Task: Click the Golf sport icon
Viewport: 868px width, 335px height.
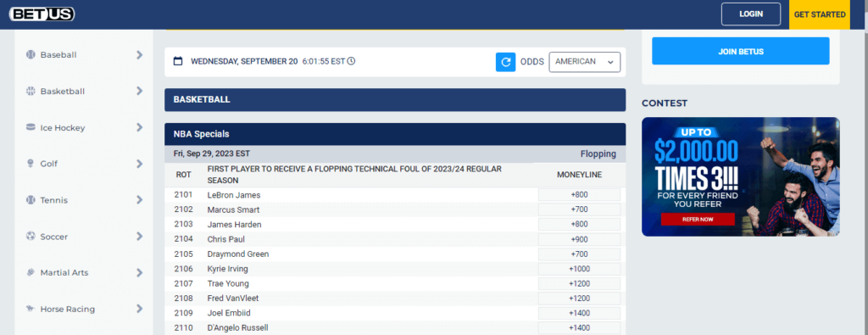Action: (x=31, y=164)
